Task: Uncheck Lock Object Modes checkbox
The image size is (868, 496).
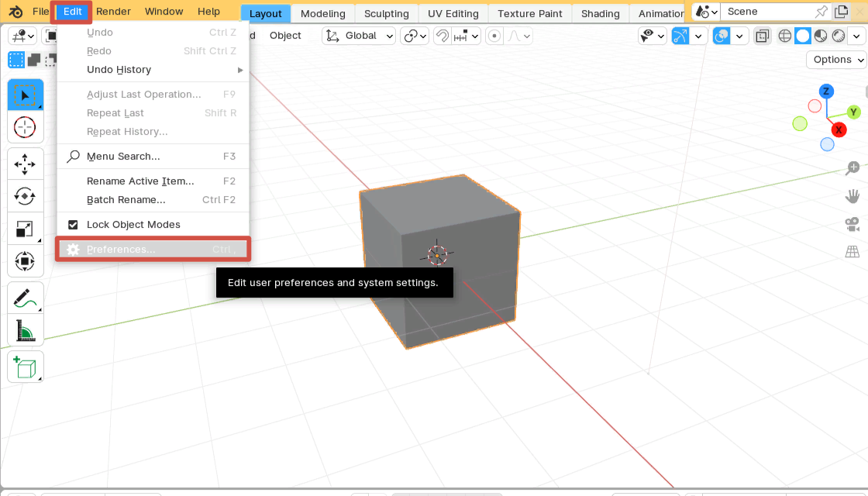Action: click(73, 225)
